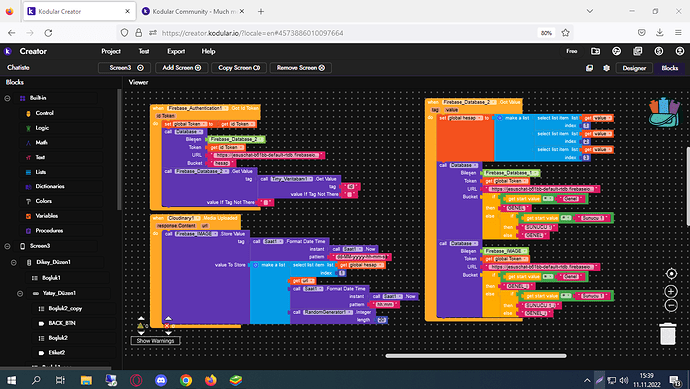The height and width of the screenshot is (389, 690).
Task: Open the Help menu
Action: pyautogui.click(x=208, y=51)
